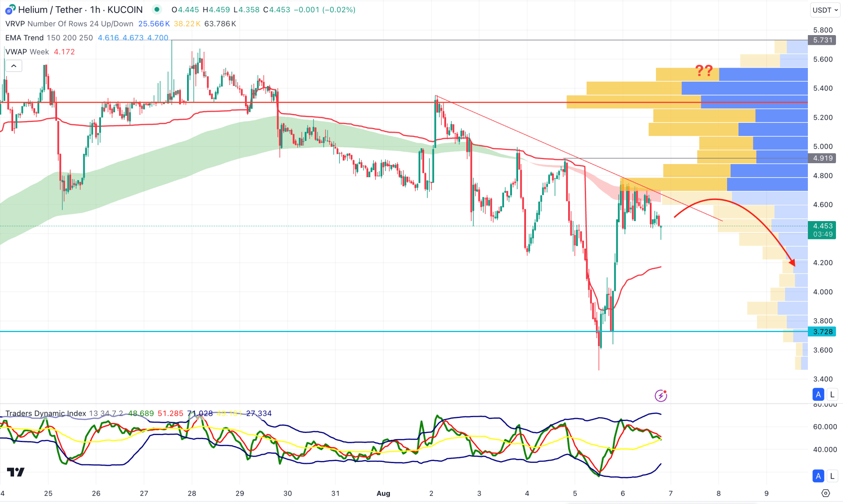Screen dimensions: 843x504
Task: Click the 7 date label on time axis
Action: click(x=670, y=493)
